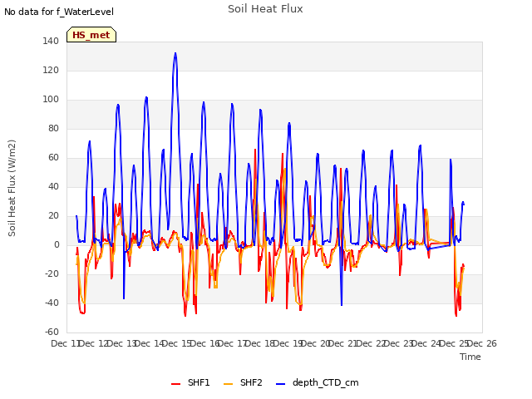Click the 60 y-axis tick label
Image resolution: width=532 pixels, height=399 pixels.
point(53,157)
